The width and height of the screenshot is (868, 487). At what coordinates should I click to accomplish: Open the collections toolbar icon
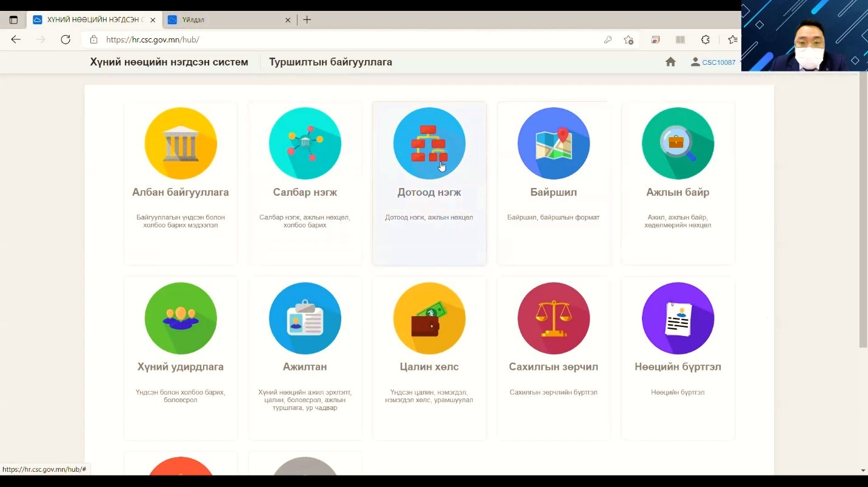point(655,39)
